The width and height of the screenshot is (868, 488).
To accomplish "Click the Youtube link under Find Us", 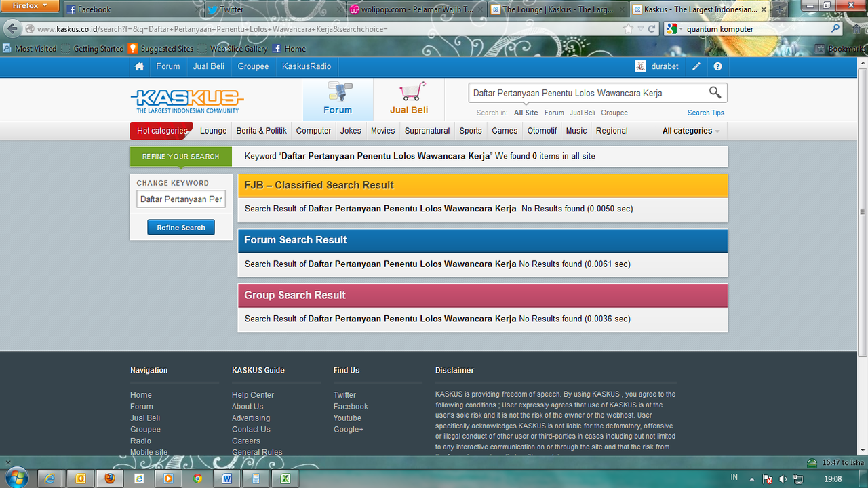I will click(347, 418).
